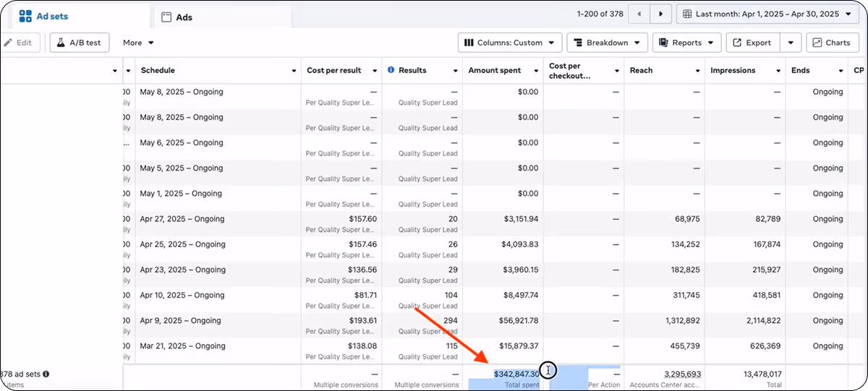Open the Breakdown dropdown

607,43
